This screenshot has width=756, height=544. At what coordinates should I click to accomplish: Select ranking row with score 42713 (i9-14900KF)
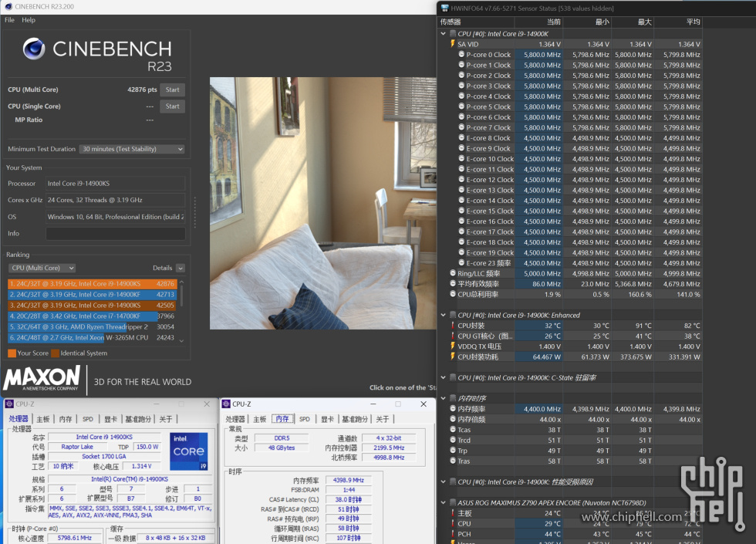(92, 295)
